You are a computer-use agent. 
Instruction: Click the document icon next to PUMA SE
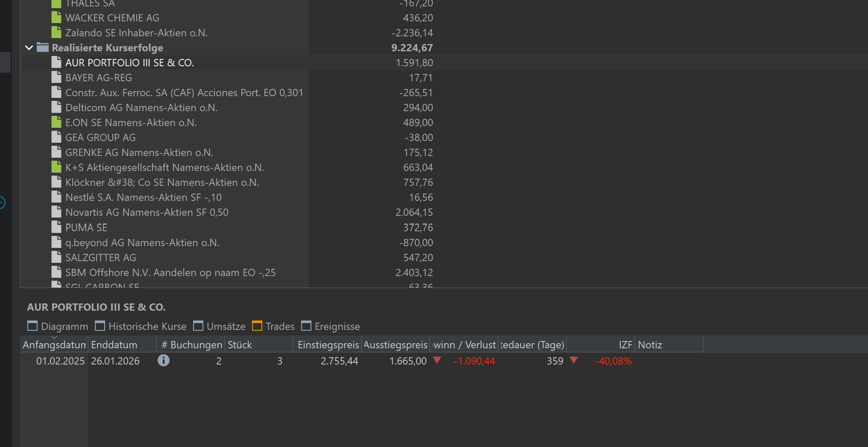[x=56, y=227]
